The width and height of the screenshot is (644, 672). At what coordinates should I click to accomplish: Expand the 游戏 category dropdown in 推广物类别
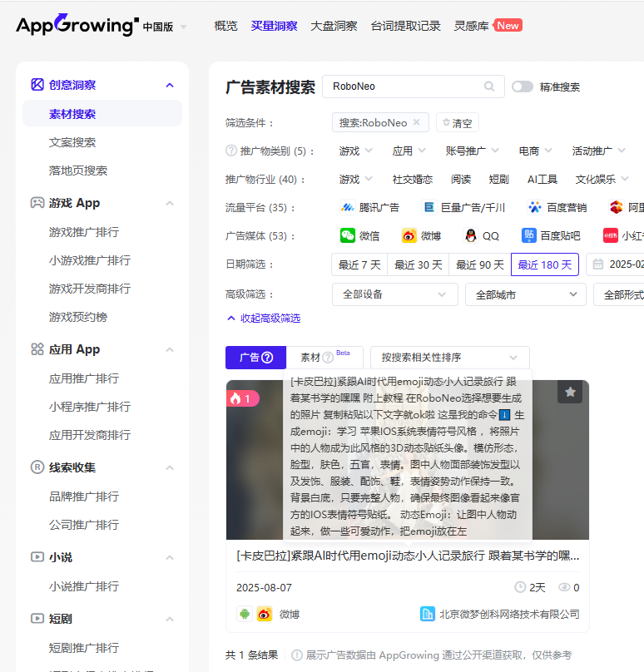[x=355, y=151]
